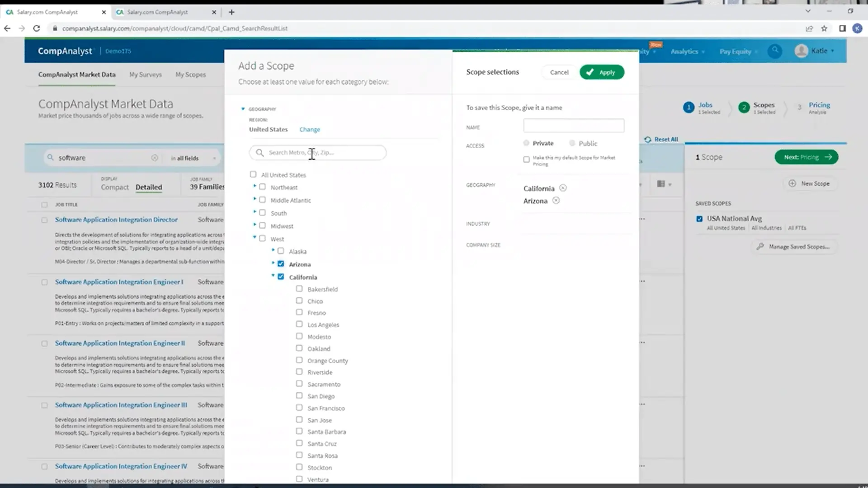Expand the Middle Atlantic tree node

(x=255, y=199)
